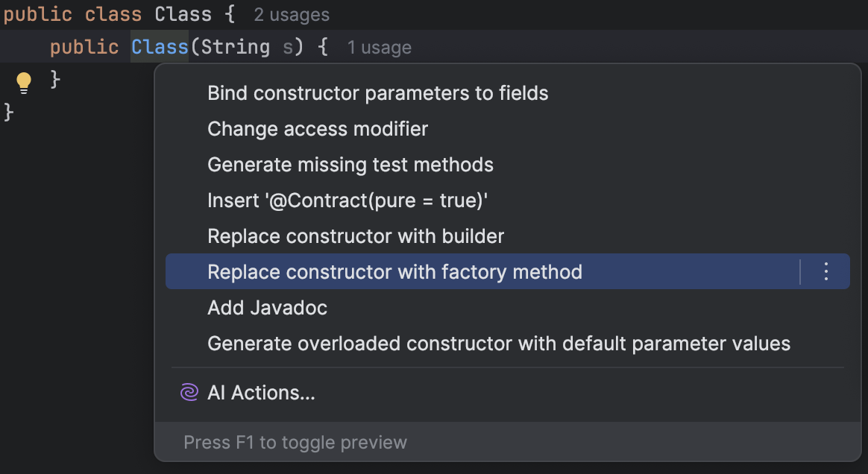
Task: Click the '1 usage' constructor hint
Action: coord(379,48)
